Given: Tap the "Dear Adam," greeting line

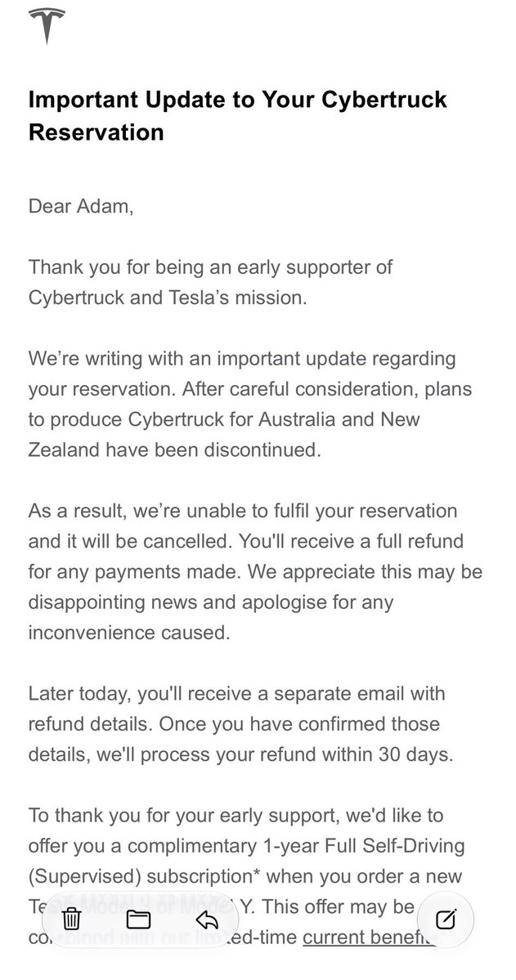Looking at the screenshot, I should click(81, 206).
